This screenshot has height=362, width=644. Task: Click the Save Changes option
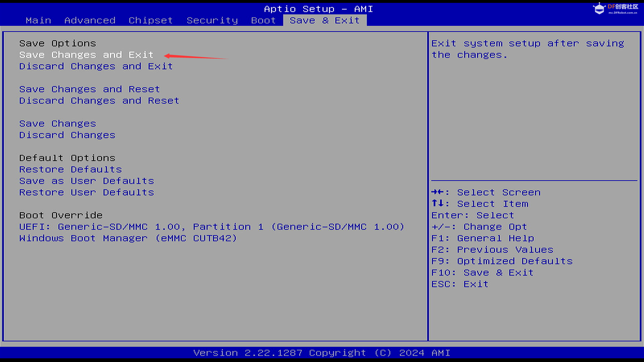(x=58, y=124)
